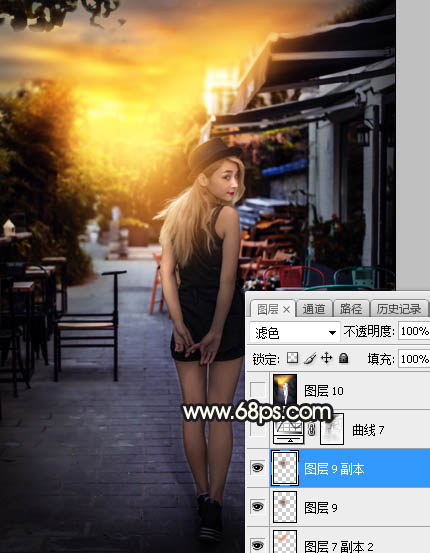
Task: Toggle lock all padlock icon
Action: click(343, 358)
